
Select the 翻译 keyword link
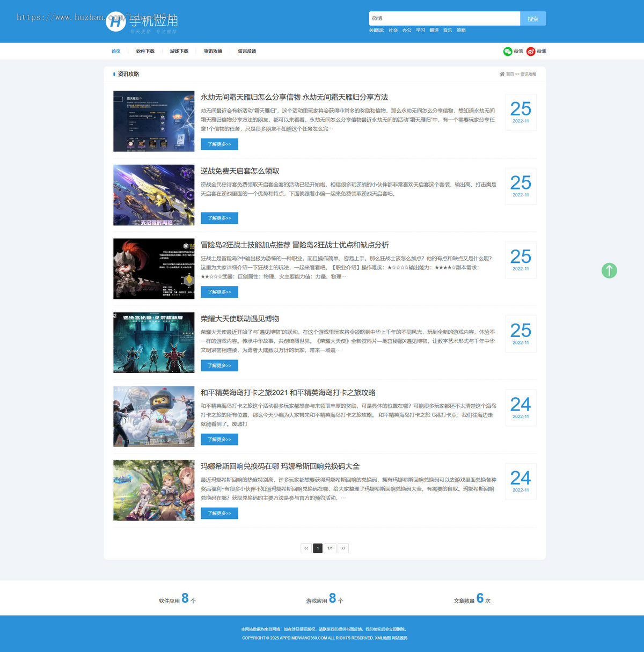pos(434,31)
